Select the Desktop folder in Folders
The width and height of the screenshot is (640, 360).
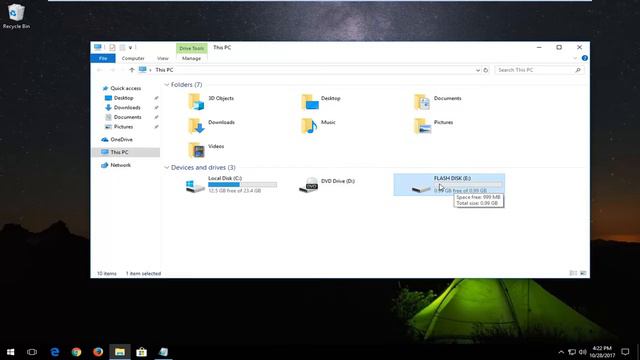click(321, 101)
